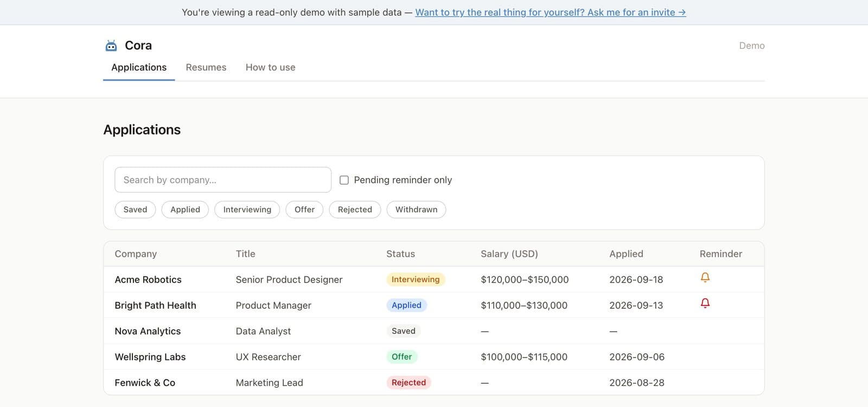Image resolution: width=868 pixels, height=407 pixels.
Task: Click the 2026-09-06 applied date
Action: 637,357
